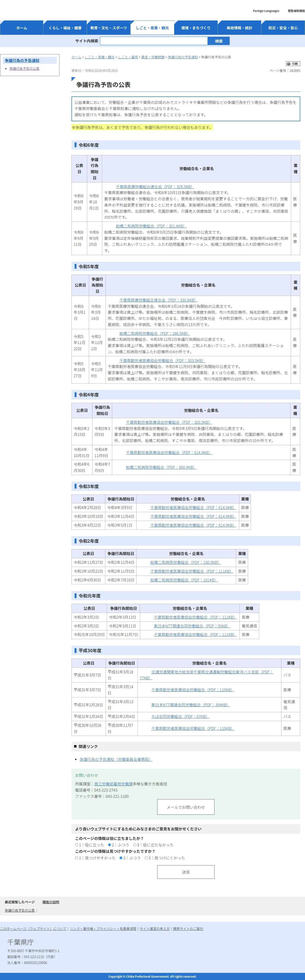Click the 送信 submit button

(x=186, y=872)
